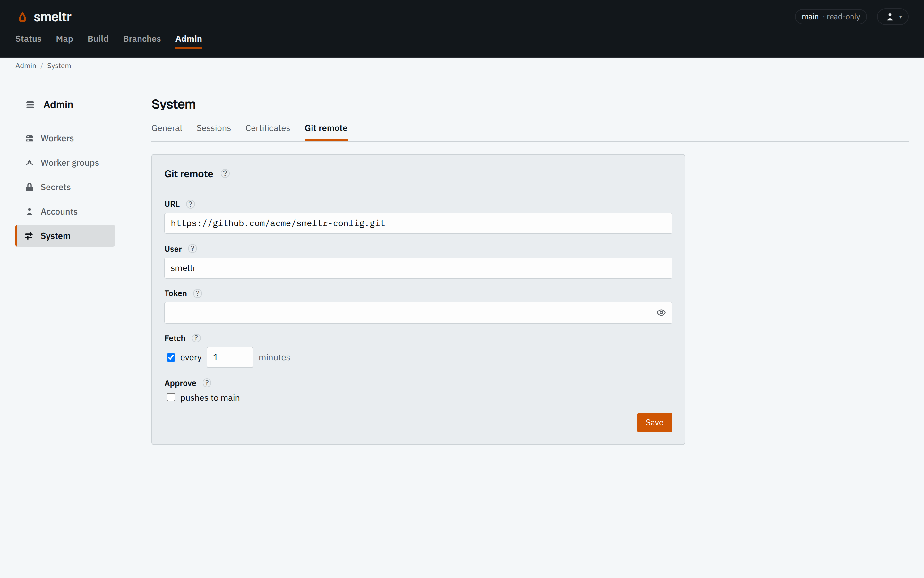Click the Workers server icon in sidebar

[x=30, y=138]
